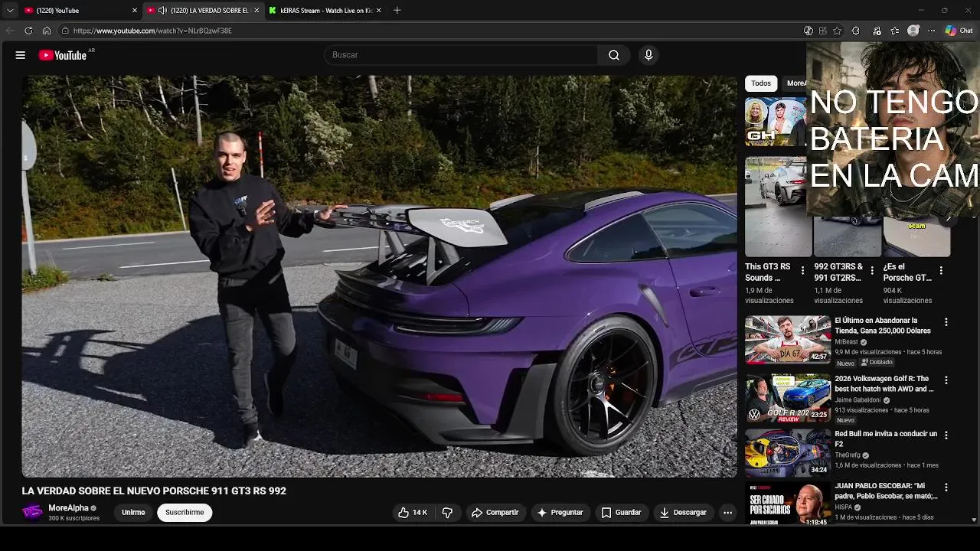Open the browser favorites list

point(895,31)
